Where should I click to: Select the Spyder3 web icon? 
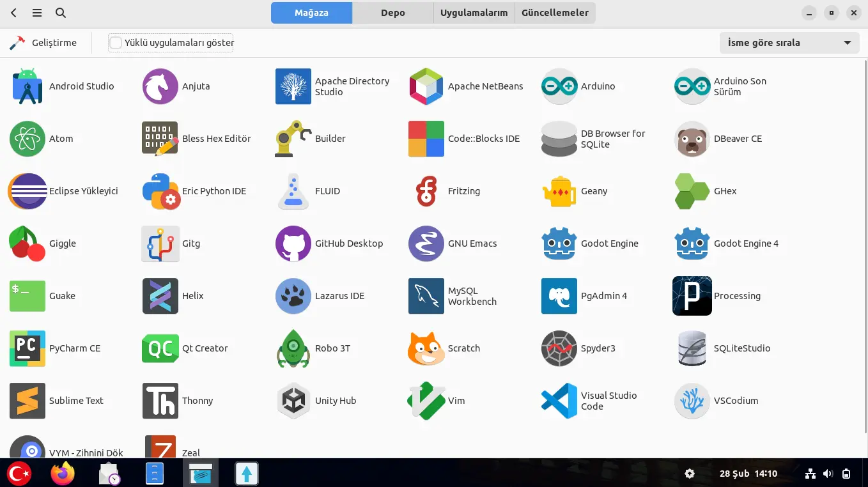pyautogui.click(x=559, y=348)
